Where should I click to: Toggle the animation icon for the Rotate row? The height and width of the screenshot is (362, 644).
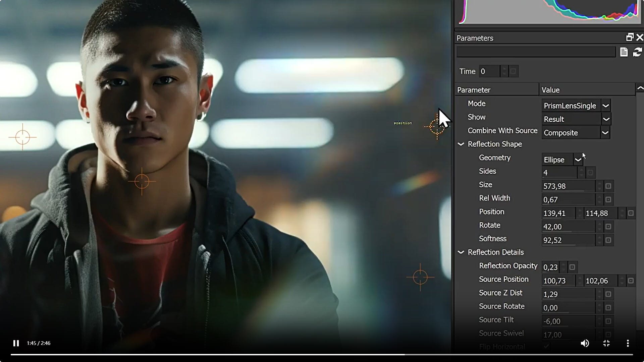[608, 227]
